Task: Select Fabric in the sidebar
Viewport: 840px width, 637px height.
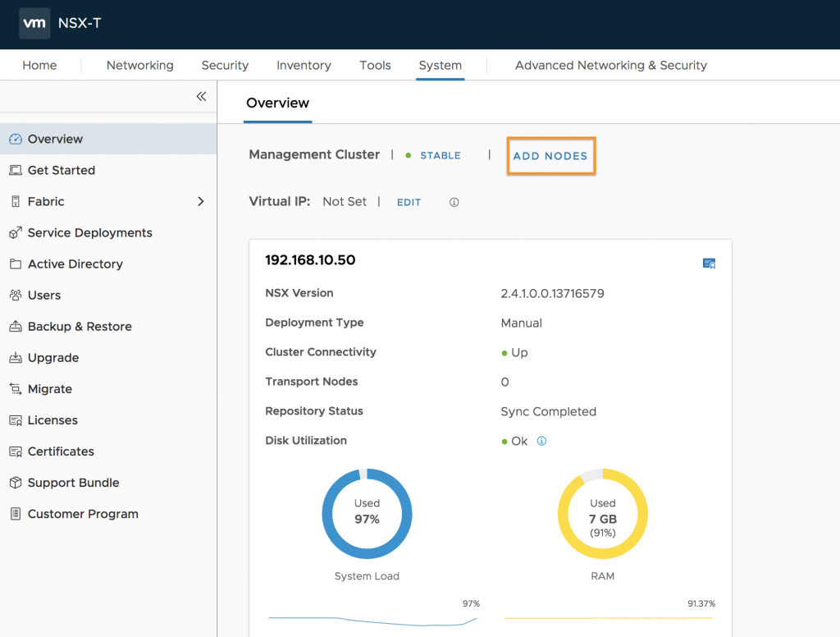Action: (x=108, y=201)
